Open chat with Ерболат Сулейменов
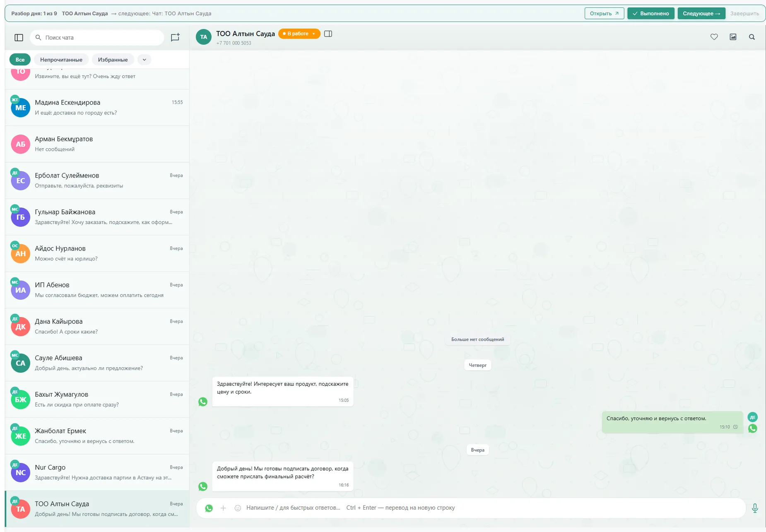The height and width of the screenshot is (532, 766). 97,181
